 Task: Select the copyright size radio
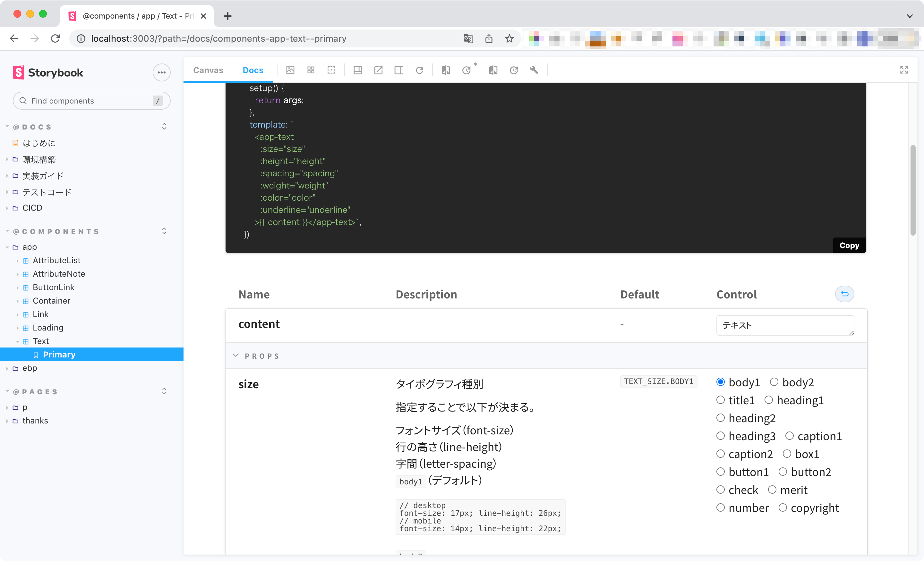(783, 508)
